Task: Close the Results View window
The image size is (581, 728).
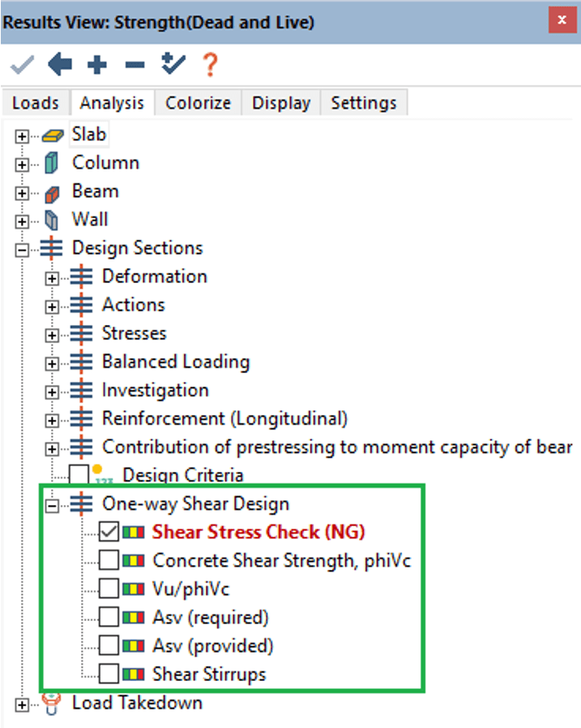Action: click(x=561, y=20)
